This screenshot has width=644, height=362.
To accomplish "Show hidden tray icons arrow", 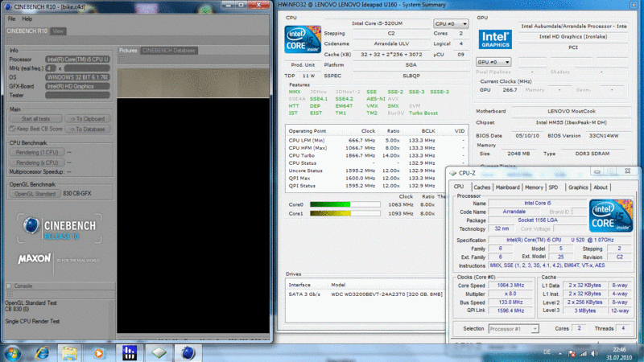I will 559,353.
